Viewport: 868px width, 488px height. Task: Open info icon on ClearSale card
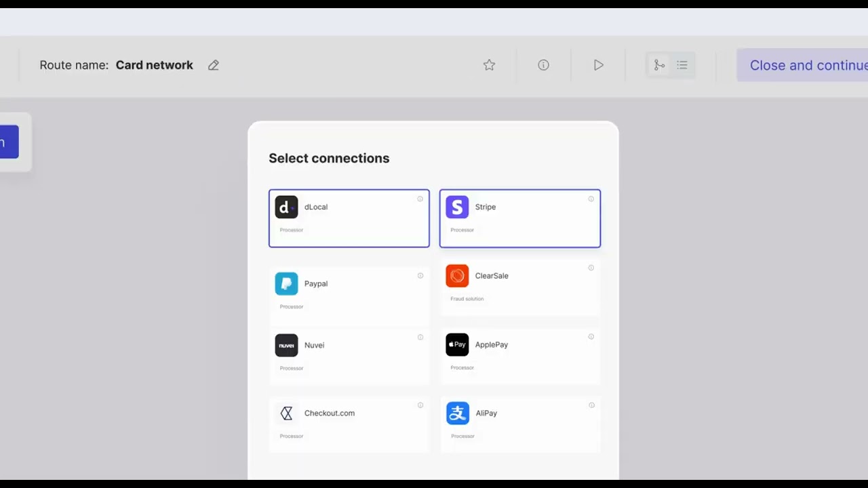point(591,268)
